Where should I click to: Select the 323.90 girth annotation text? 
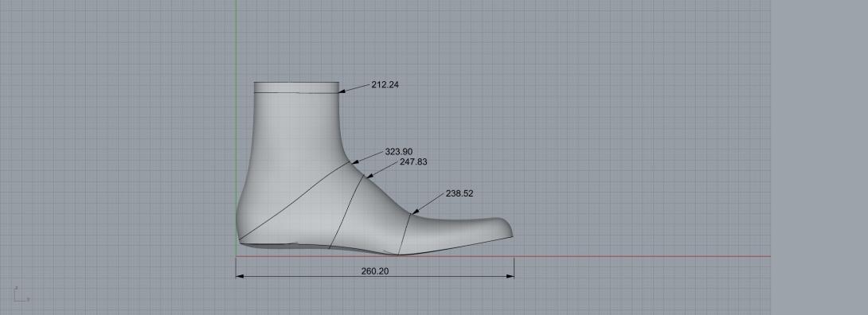point(399,151)
